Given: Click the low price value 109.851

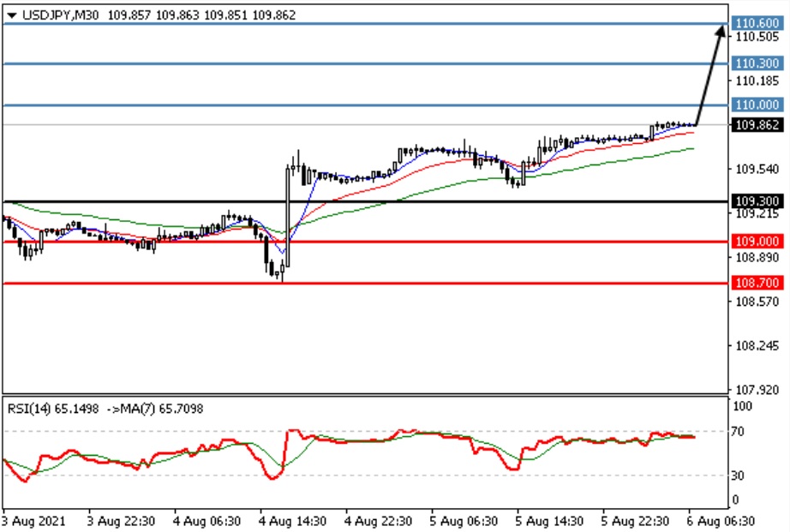Looking at the screenshot, I should click(225, 15).
